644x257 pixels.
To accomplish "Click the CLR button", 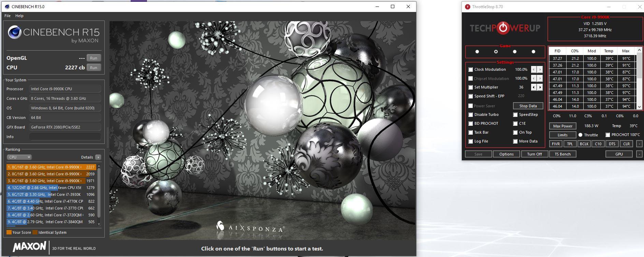I will click(626, 144).
